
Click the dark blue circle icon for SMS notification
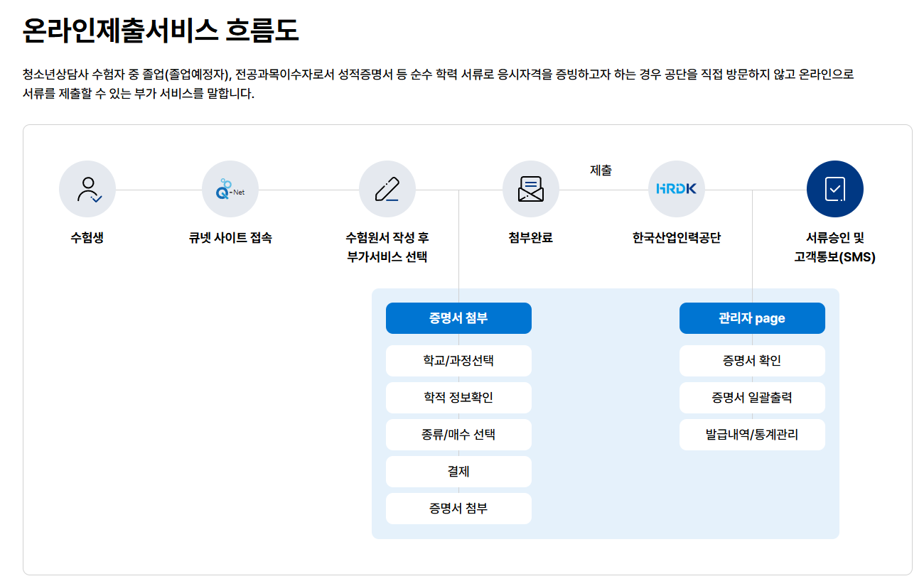835,188
